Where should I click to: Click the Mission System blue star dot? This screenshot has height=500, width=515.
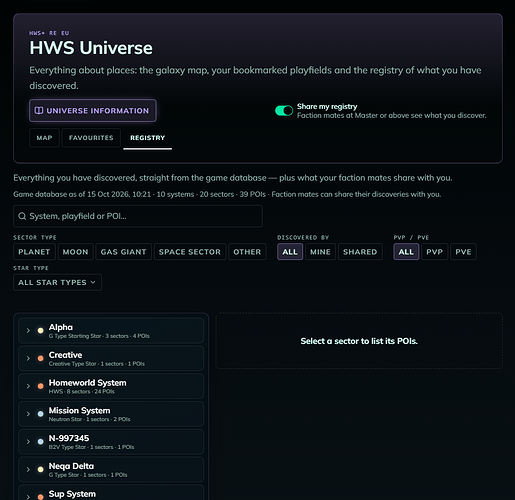41,414
